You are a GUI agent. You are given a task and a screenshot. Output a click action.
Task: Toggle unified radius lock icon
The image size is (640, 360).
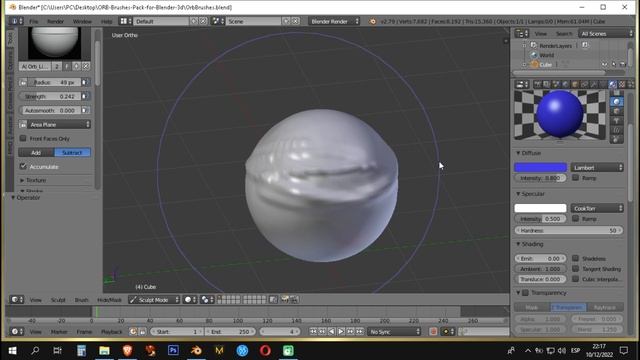coord(23,82)
